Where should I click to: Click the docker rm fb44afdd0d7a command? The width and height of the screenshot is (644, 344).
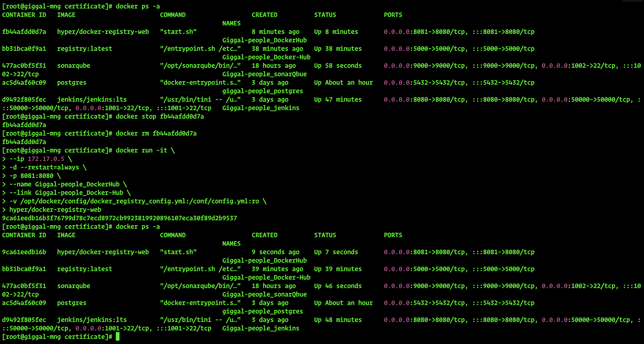coord(156,133)
